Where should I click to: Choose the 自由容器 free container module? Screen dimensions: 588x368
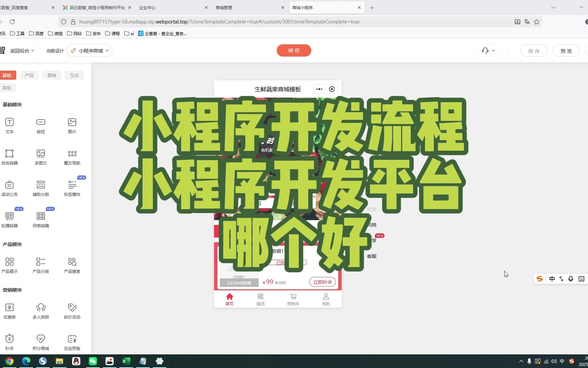[10, 154]
